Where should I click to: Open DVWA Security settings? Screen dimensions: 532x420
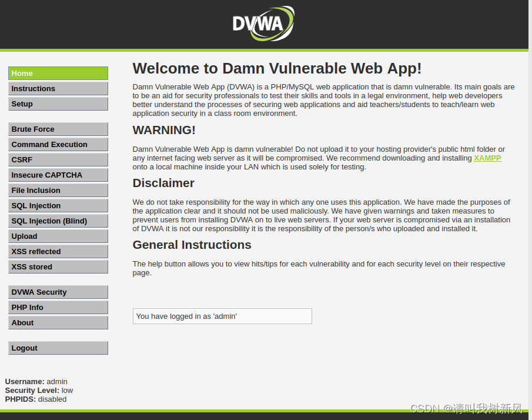tap(58, 292)
